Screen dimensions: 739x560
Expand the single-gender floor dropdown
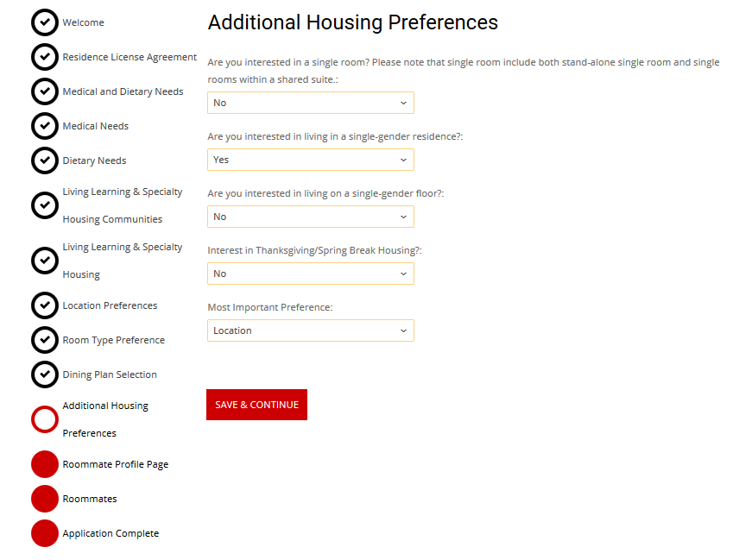point(311,217)
